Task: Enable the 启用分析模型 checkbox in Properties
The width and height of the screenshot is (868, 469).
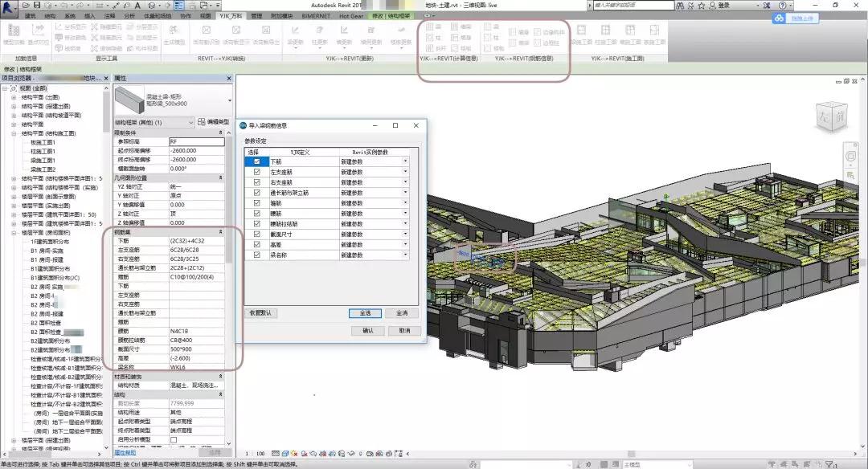Action: click(174, 440)
